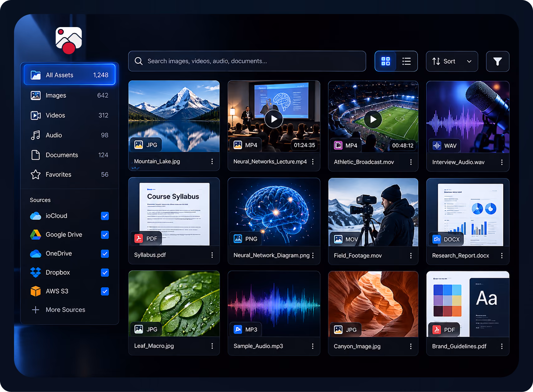Uncheck the Google Drive source checkbox

point(105,235)
